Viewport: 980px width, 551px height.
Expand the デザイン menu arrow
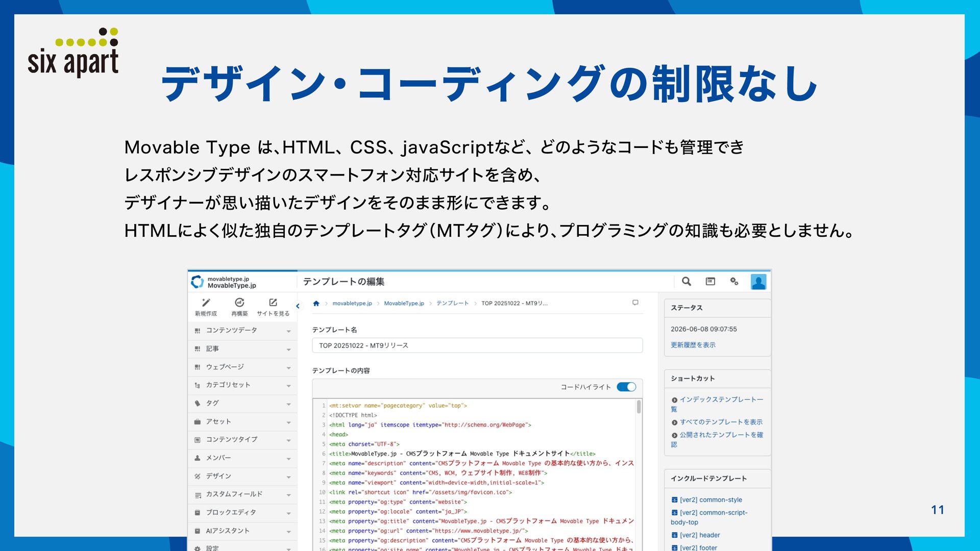[289, 478]
